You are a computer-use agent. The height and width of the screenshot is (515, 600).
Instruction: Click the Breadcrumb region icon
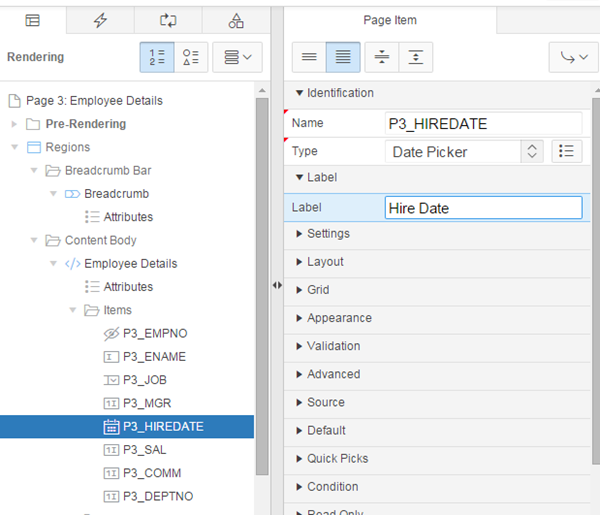click(72, 194)
